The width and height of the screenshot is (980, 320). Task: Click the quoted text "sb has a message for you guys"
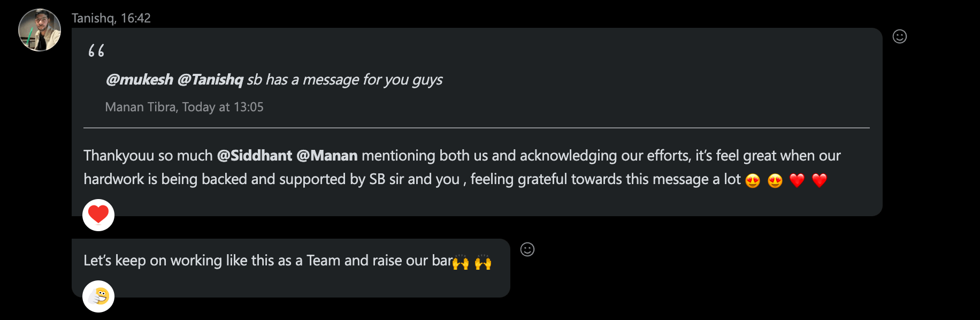click(345, 80)
